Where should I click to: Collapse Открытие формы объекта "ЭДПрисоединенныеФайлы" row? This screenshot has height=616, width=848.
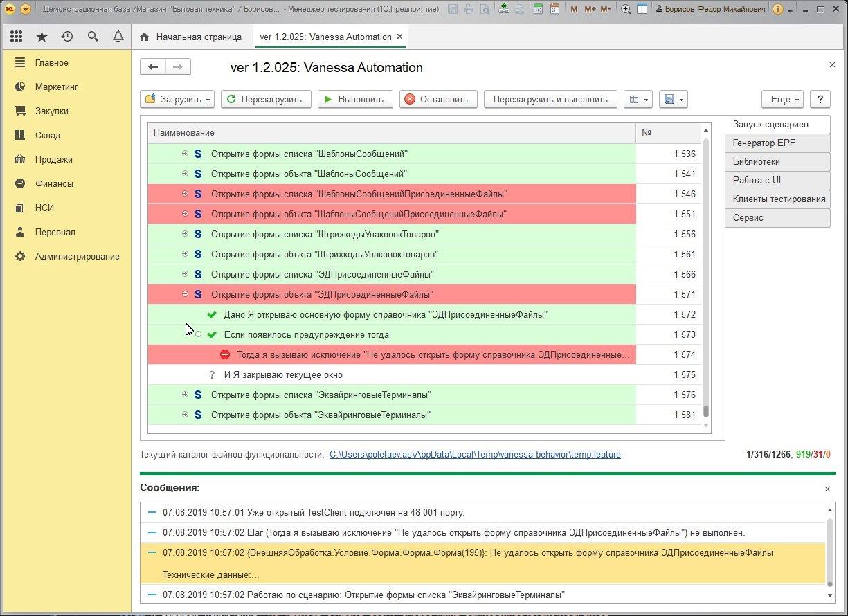(x=185, y=294)
